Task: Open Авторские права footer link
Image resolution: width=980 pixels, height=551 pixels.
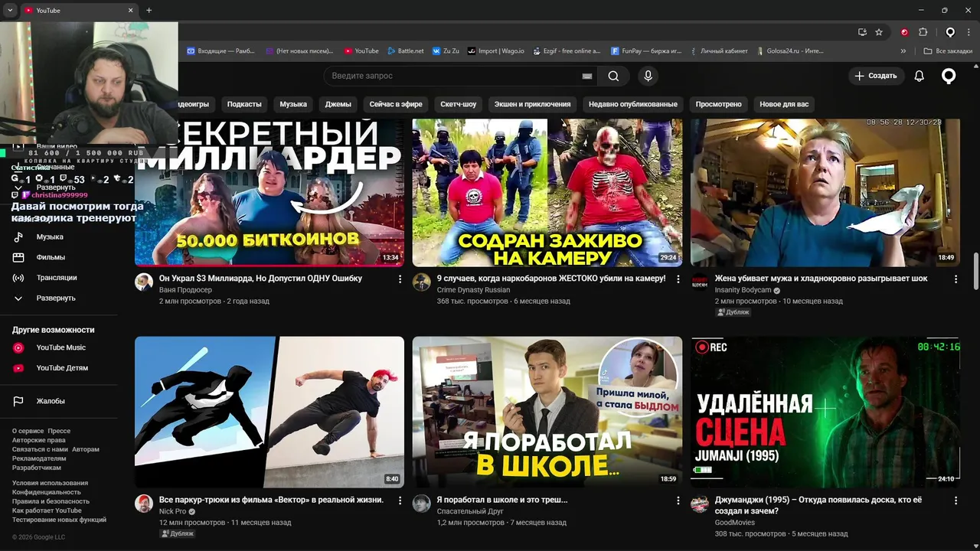Action: [x=38, y=441]
